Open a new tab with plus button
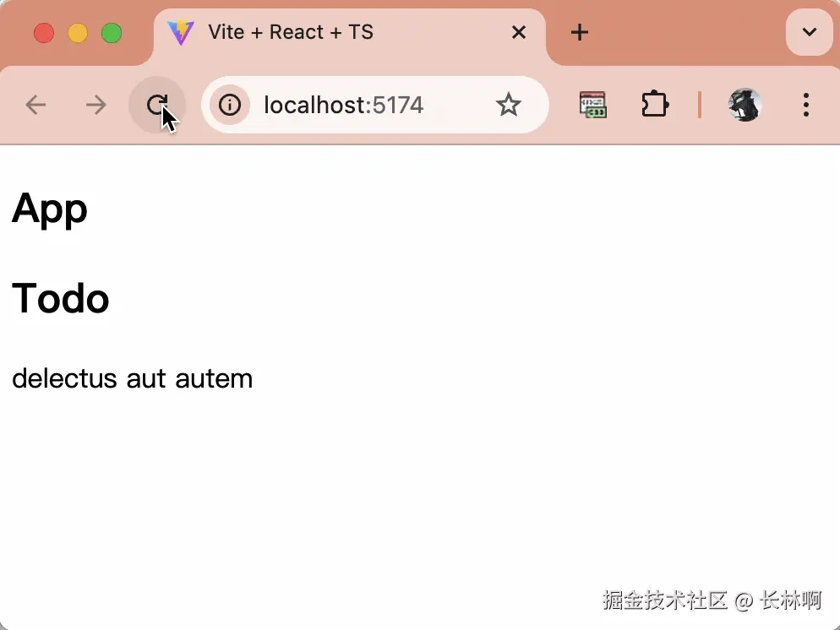 pyautogui.click(x=579, y=33)
